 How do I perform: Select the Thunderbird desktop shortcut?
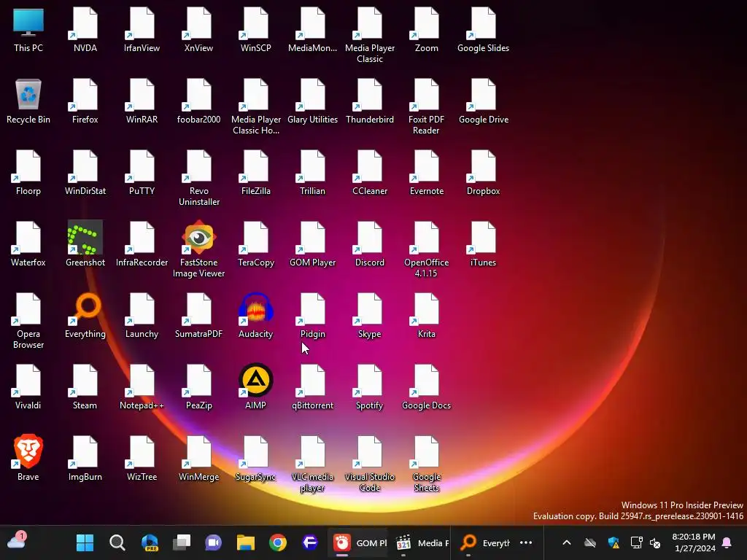coord(370,101)
